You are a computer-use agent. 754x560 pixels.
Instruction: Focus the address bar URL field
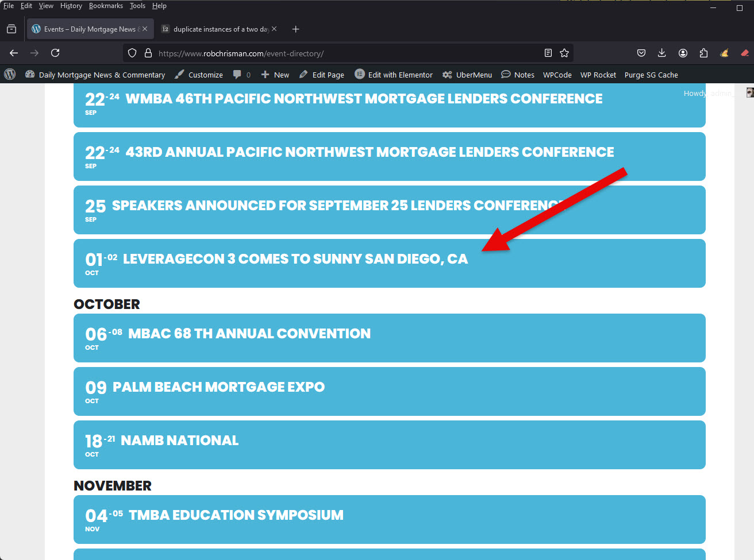pyautogui.click(x=348, y=53)
